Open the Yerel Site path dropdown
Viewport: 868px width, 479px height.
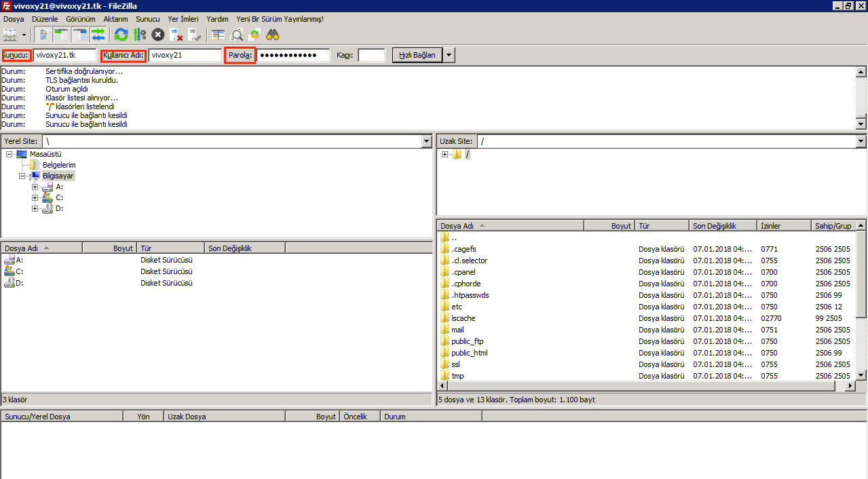(x=427, y=141)
